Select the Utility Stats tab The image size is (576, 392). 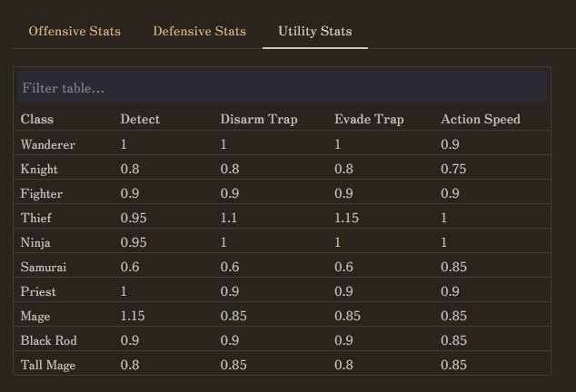[x=315, y=31]
